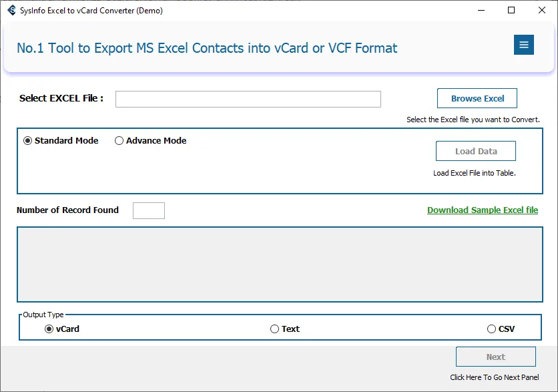Click the Number of Record Found box
This screenshot has height=392, width=558.
click(x=148, y=211)
